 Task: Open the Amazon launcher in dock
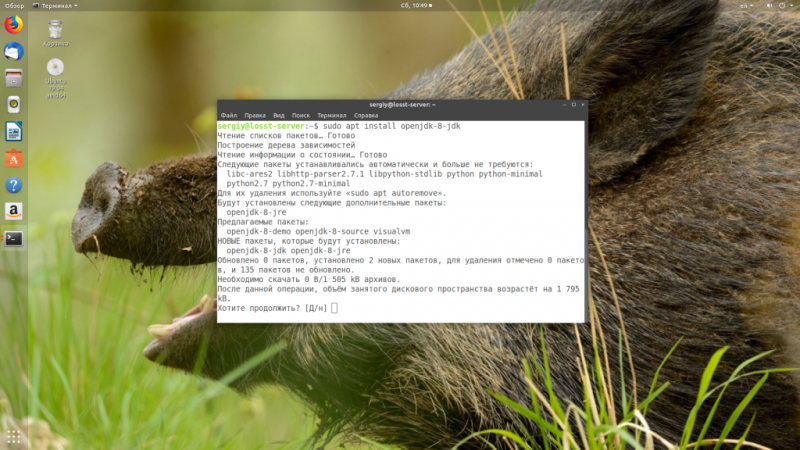(x=14, y=211)
